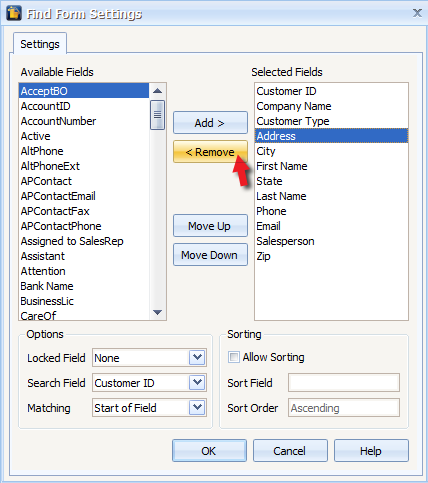The height and width of the screenshot is (483, 428).
Task: Click the Add > button
Action: click(210, 123)
